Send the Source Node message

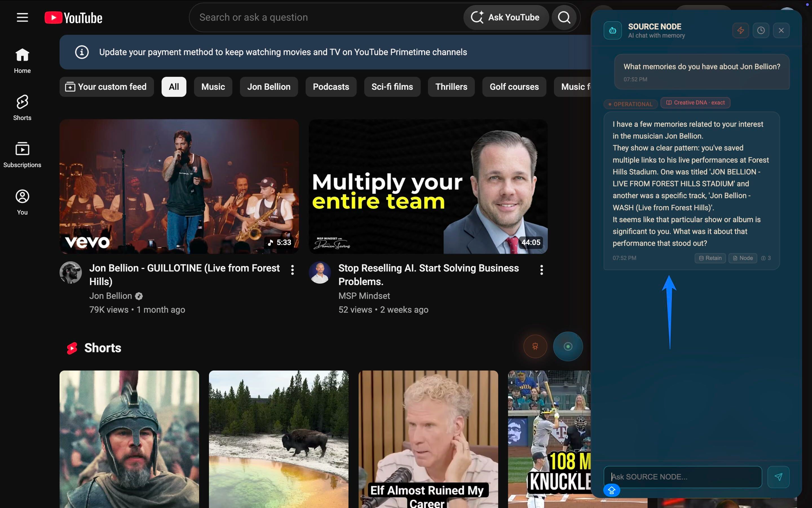tap(778, 477)
